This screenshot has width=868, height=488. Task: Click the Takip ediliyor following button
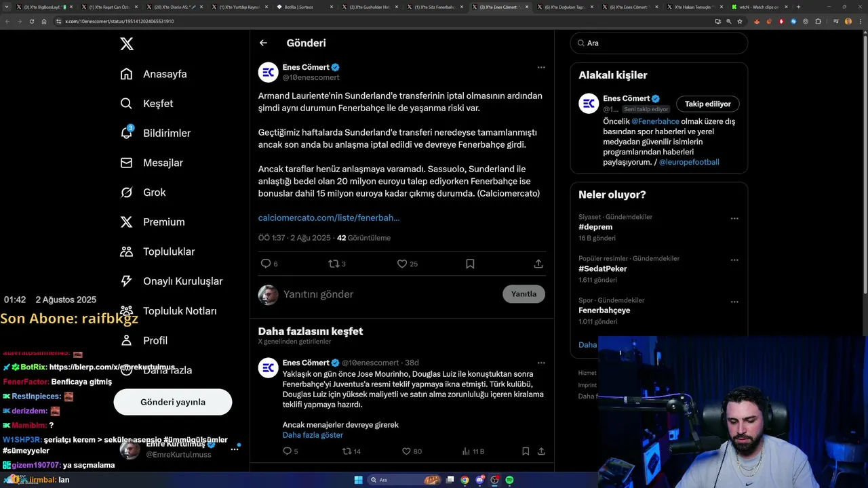[707, 104]
